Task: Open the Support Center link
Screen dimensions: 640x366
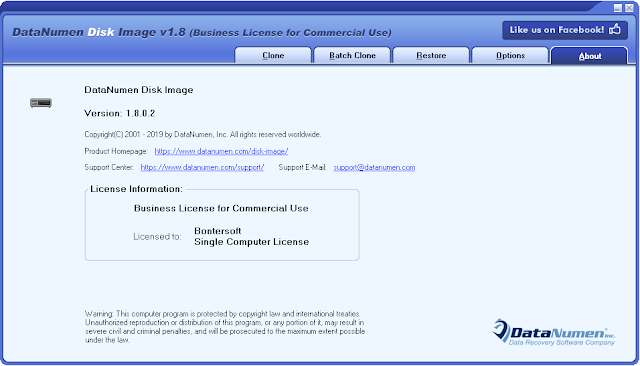Action: [202, 167]
